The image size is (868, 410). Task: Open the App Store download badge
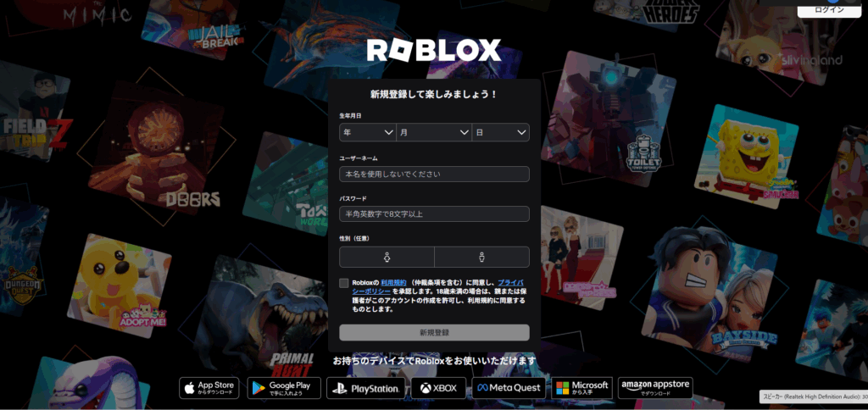[x=209, y=388]
